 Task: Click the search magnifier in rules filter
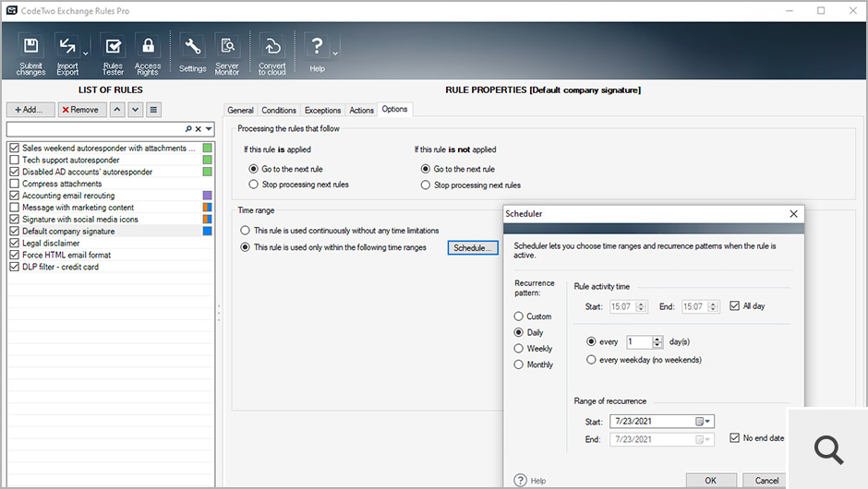click(188, 129)
